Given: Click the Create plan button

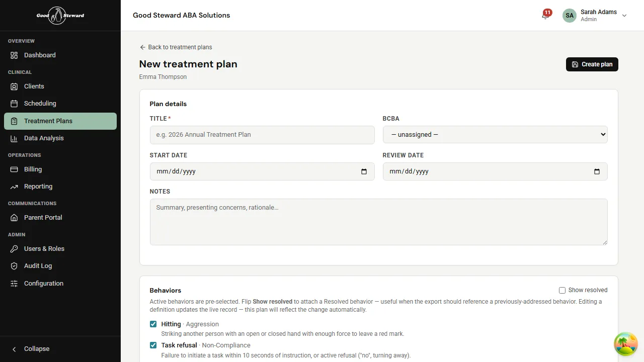Looking at the screenshot, I should tap(592, 64).
